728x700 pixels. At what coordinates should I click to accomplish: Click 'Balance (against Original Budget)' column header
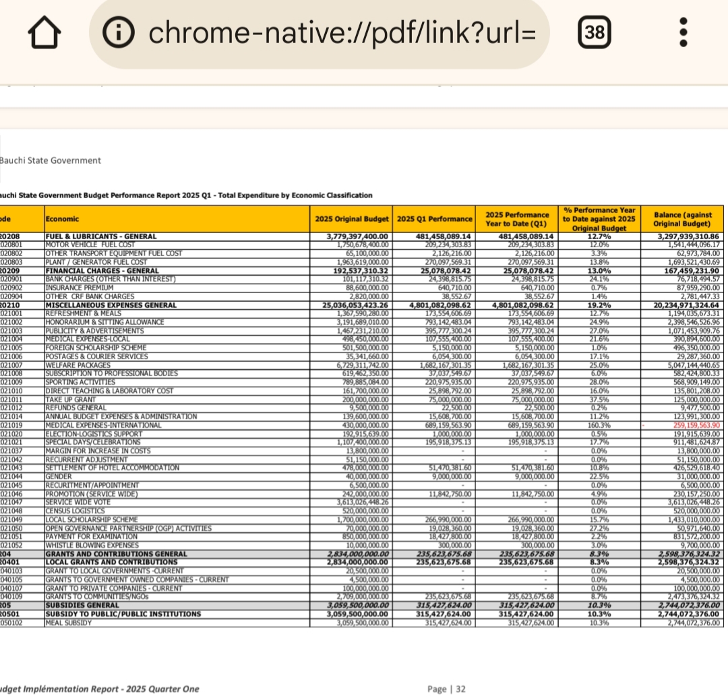(682, 219)
